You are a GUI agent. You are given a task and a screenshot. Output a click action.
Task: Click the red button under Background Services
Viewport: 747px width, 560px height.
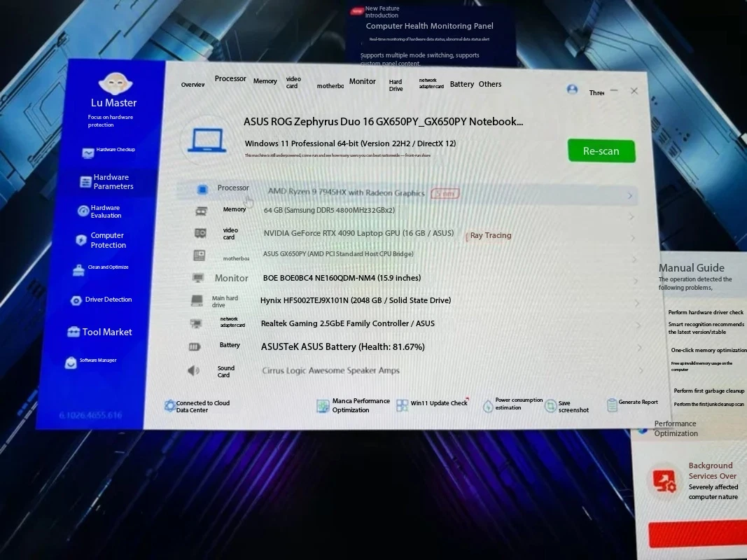pos(697,534)
